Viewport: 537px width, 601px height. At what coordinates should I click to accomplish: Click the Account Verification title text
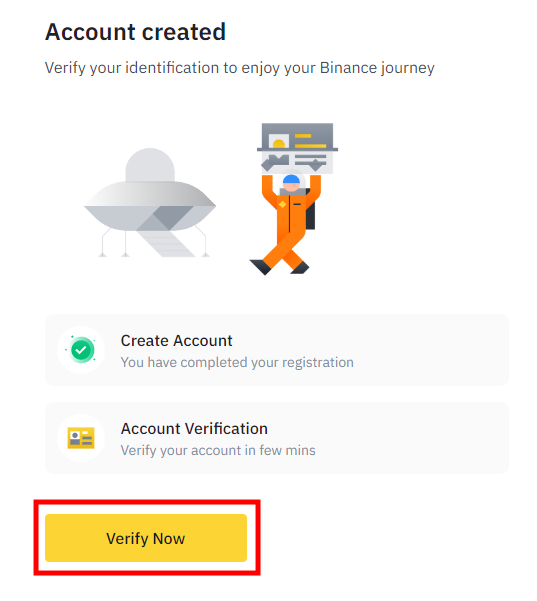click(194, 429)
